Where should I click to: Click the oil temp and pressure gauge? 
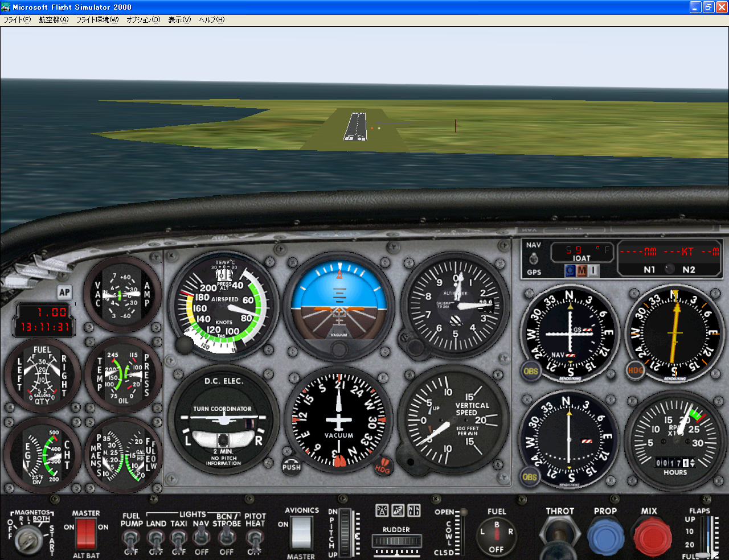pos(123,374)
